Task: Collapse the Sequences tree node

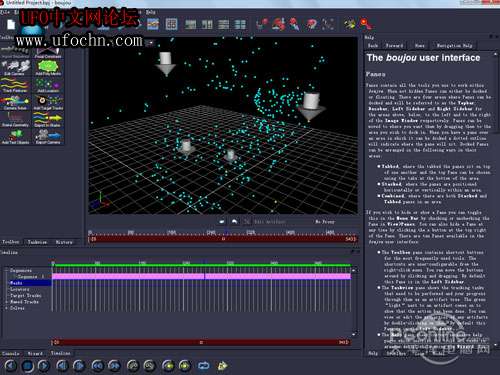Action: coord(6,270)
